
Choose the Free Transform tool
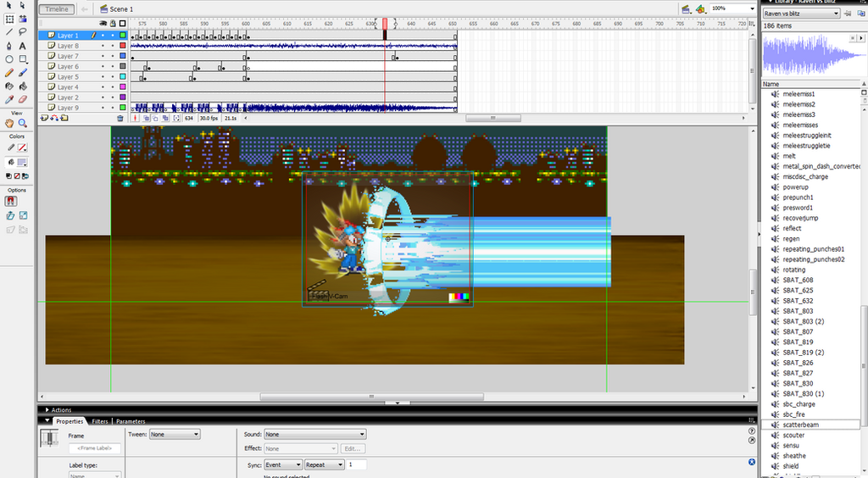click(x=8, y=19)
